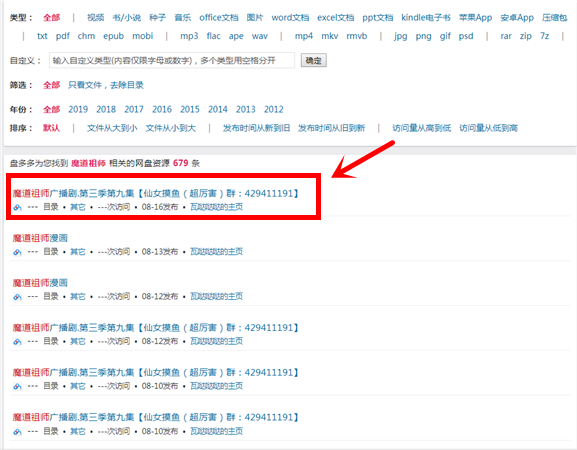Filter results to year 2015
Screen dimensions: 577x450
(190, 109)
